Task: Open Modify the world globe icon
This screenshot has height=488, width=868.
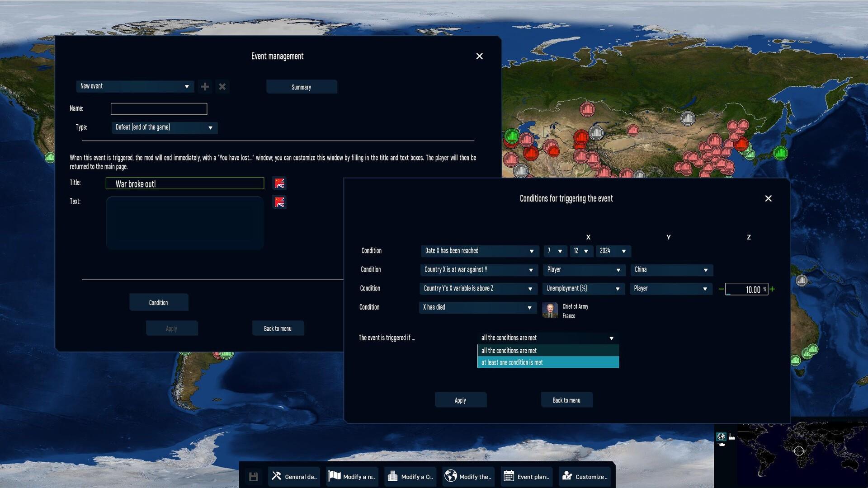Action: coord(450,476)
